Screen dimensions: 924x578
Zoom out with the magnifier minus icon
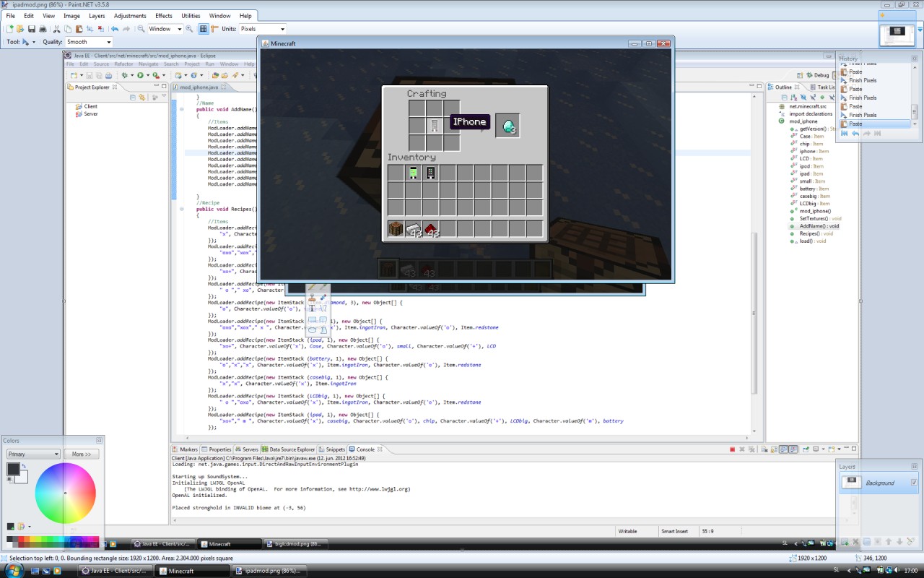point(141,29)
